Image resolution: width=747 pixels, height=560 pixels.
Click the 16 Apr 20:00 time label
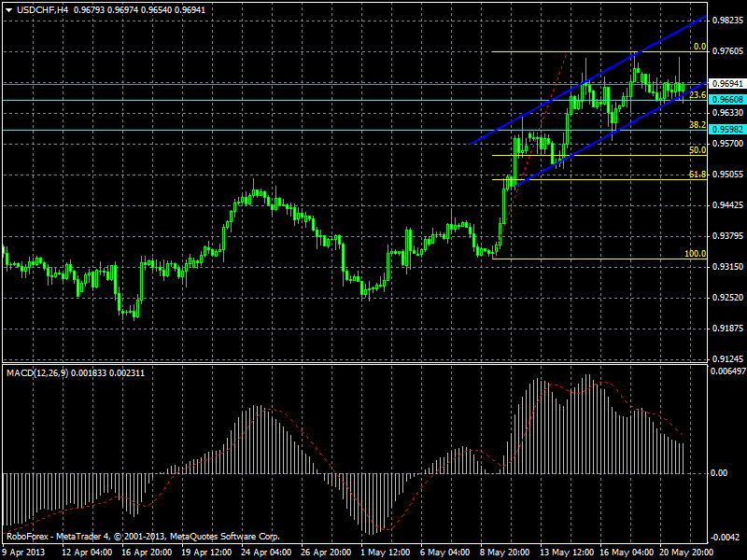coord(147,553)
